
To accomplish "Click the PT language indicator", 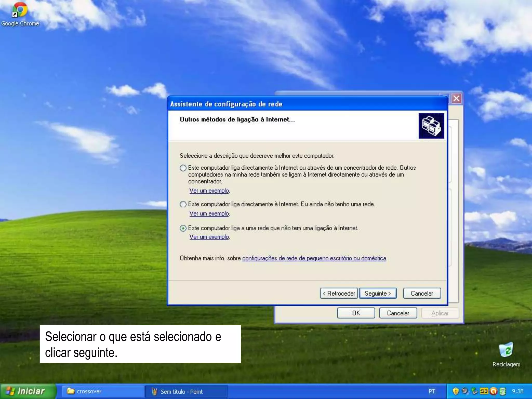I will tap(432, 391).
